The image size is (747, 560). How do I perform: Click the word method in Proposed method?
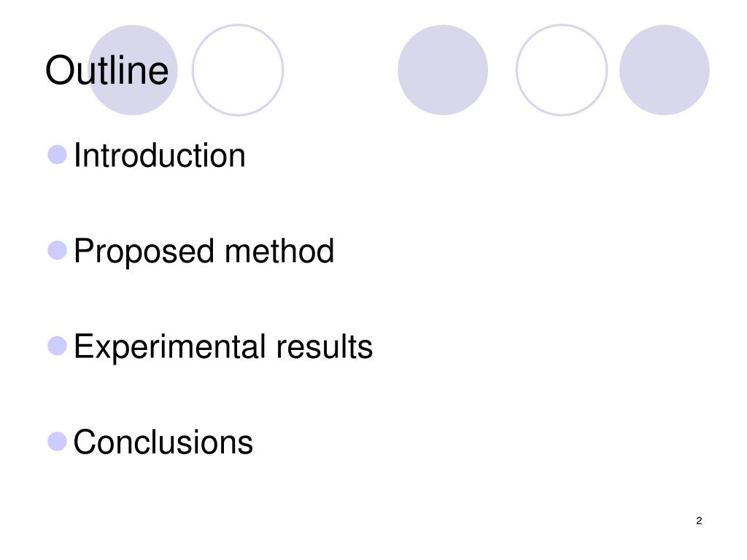279,251
